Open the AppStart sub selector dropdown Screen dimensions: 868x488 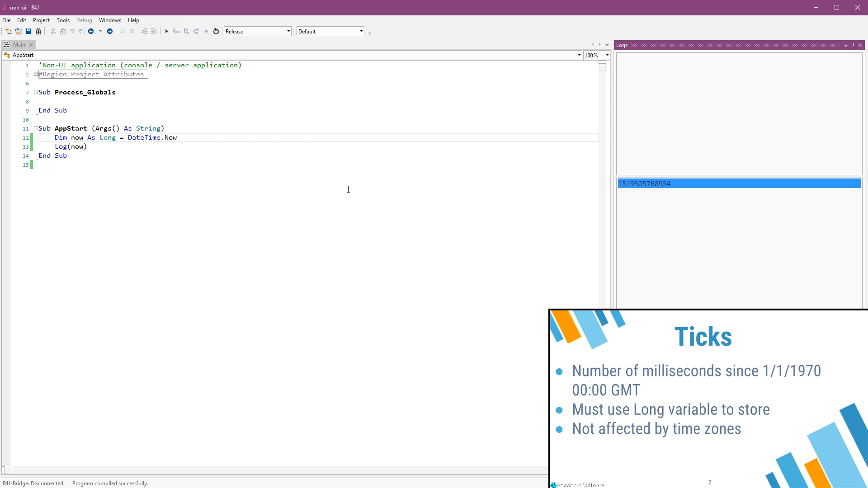(579, 55)
